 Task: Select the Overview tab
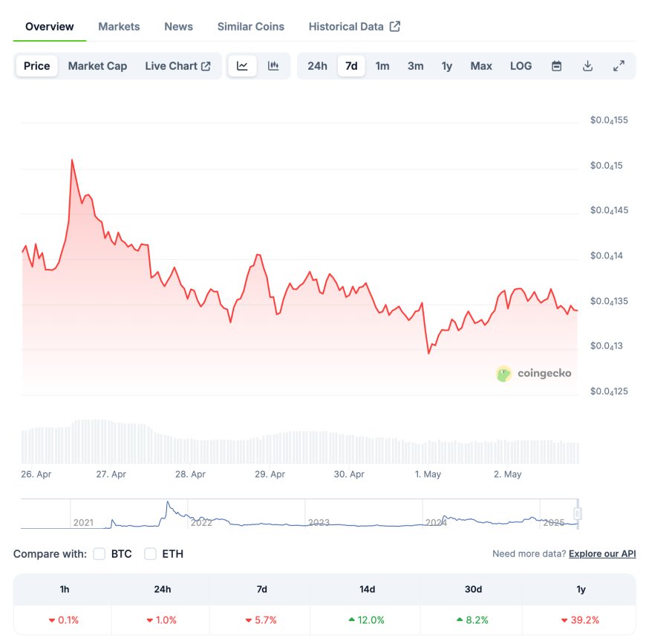pyautogui.click(x=50, y=27)
